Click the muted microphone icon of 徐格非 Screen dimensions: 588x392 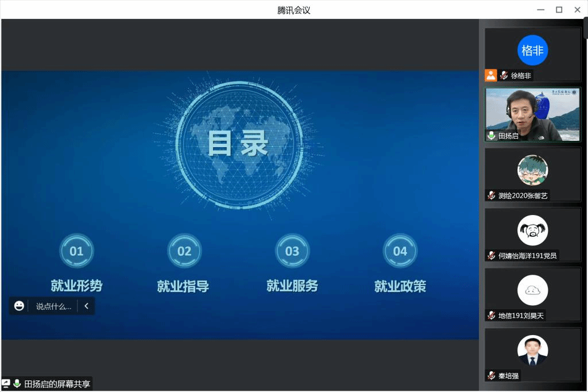click(504, 75)
